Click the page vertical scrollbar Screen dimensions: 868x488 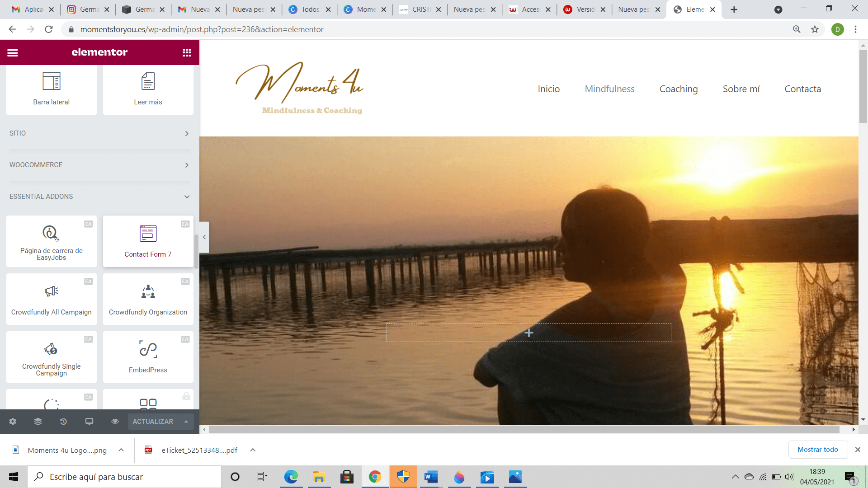point(863,86)
